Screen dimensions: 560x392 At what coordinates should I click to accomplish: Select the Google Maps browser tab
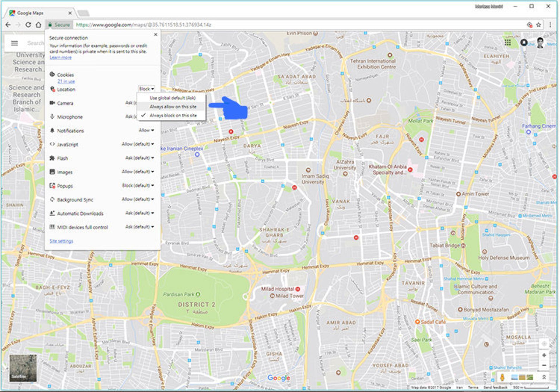(x=40, y=13)
